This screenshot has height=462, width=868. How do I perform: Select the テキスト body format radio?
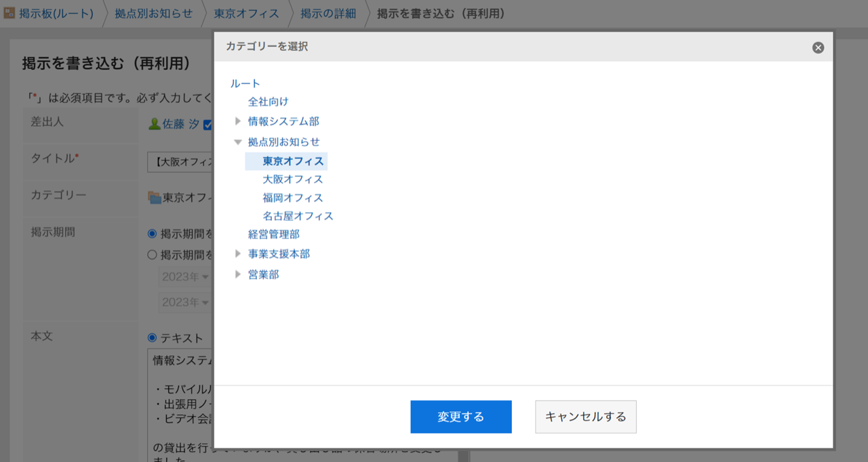(x=152, y=337)
